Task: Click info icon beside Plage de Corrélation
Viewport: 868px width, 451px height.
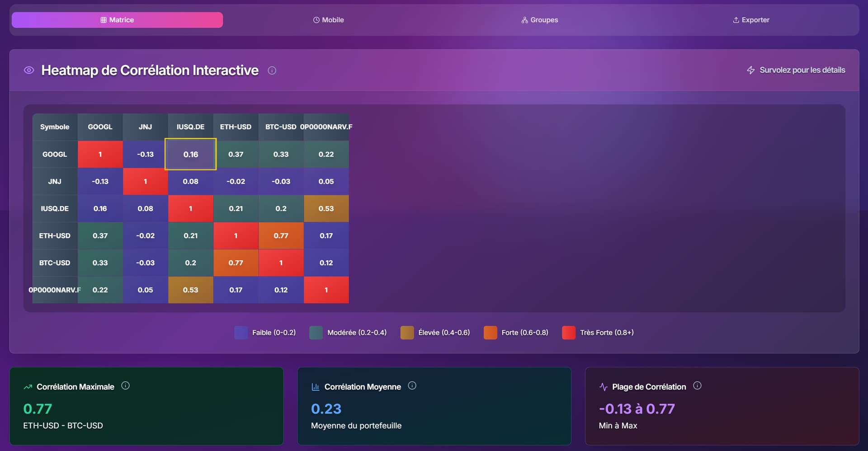Action: (697, 385)
